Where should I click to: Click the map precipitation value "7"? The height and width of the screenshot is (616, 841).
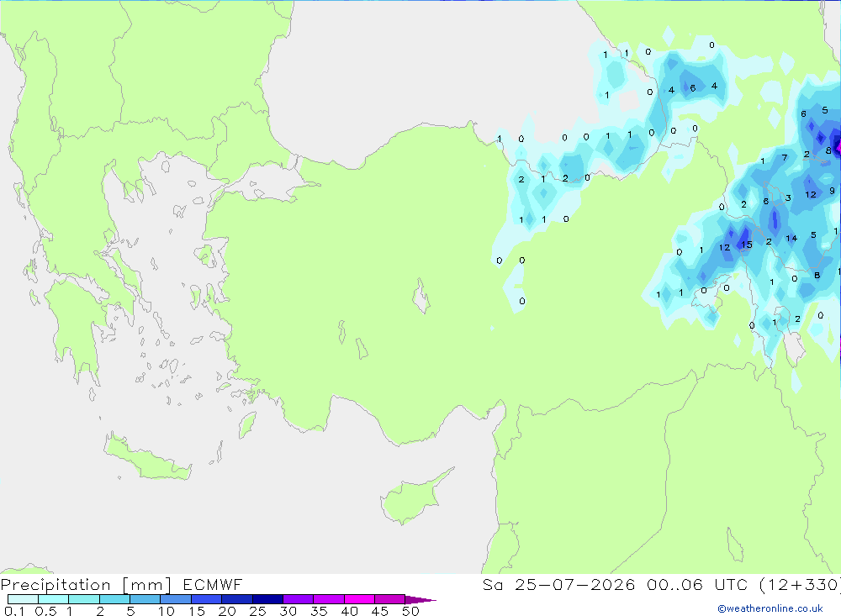(x=785, y=158)
